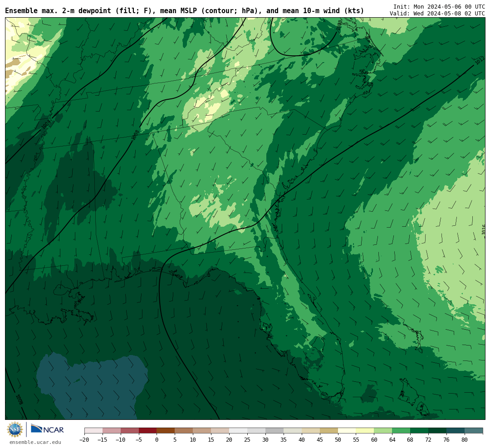Click the 20 colorbar tick label

229,440
